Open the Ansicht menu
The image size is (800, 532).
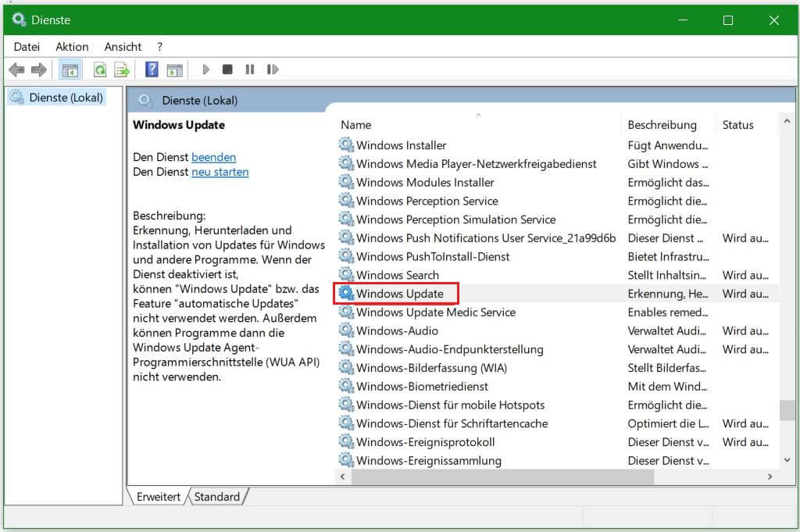tap(123, 47)
